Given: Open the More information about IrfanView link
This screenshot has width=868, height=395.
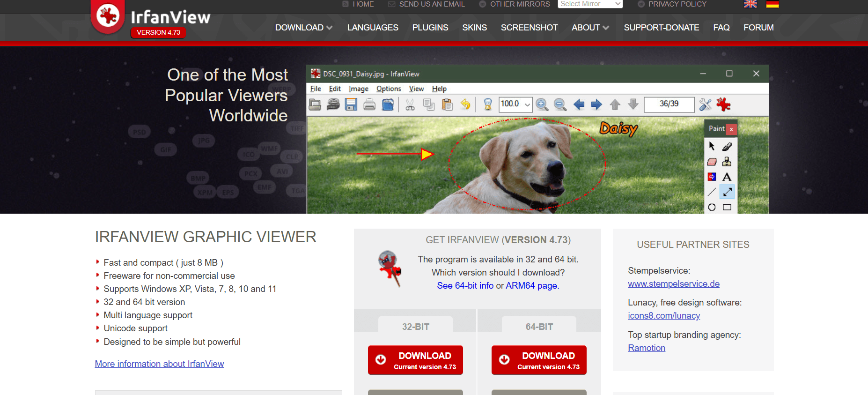Looking at the screenshot, I should [x=159, y=364].
